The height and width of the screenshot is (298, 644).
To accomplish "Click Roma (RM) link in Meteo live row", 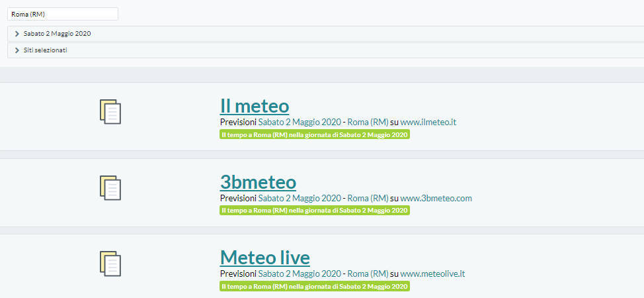I will point(368,273).
